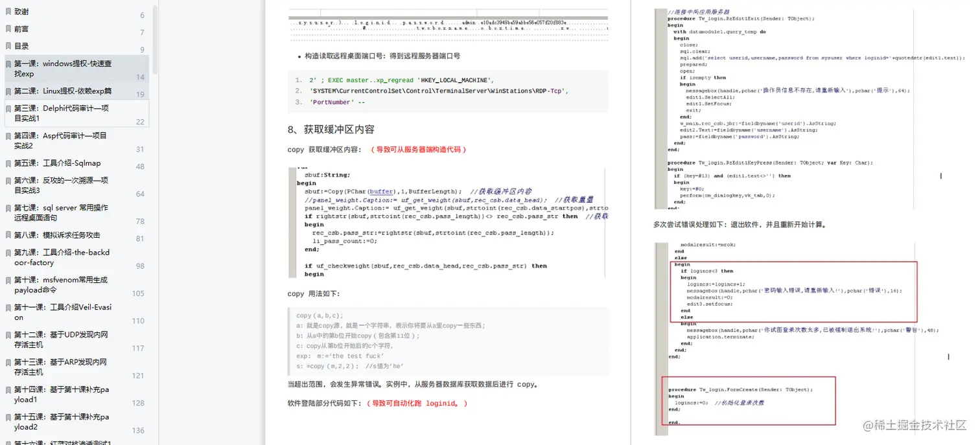This screenshot has height=445, width=980.
Task: Click the bookmark icon beside 致谢
Action: (x=8, y=11)
